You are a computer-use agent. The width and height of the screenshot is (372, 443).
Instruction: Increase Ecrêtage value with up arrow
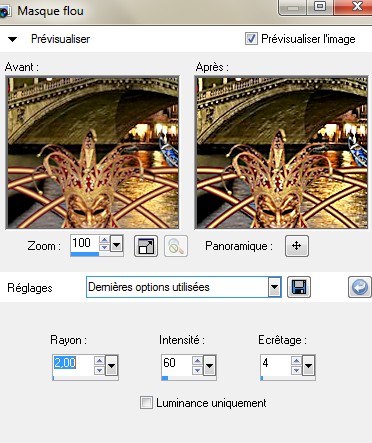296,360
